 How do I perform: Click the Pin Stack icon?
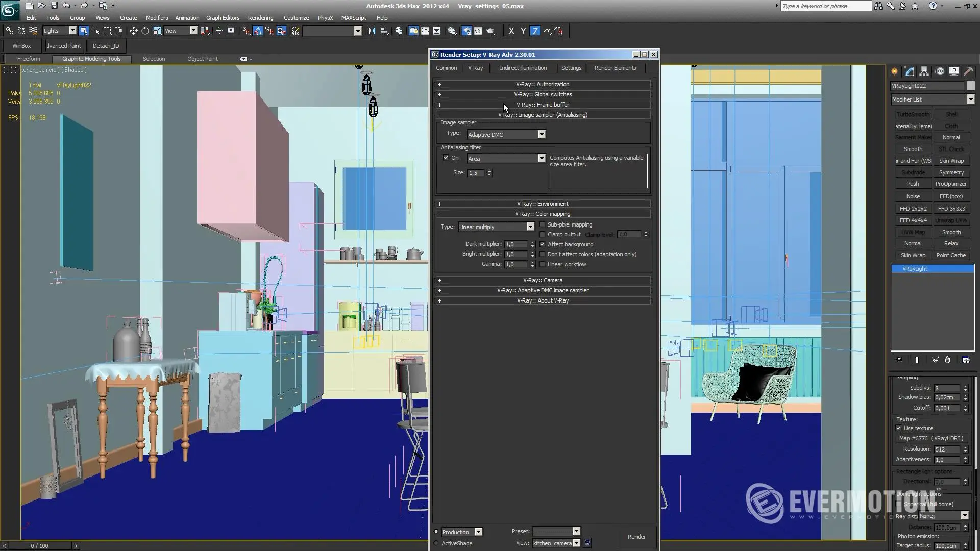[x=899, y=360]
